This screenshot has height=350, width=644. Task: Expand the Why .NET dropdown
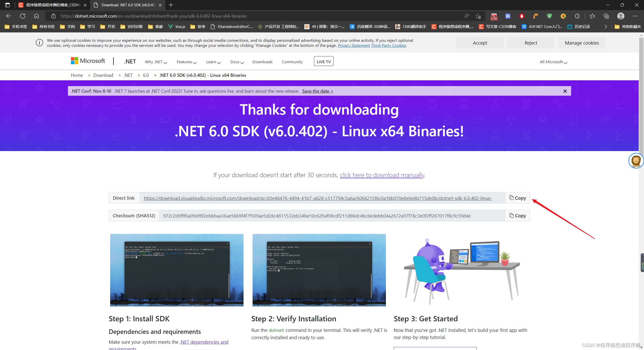(156, 62)
